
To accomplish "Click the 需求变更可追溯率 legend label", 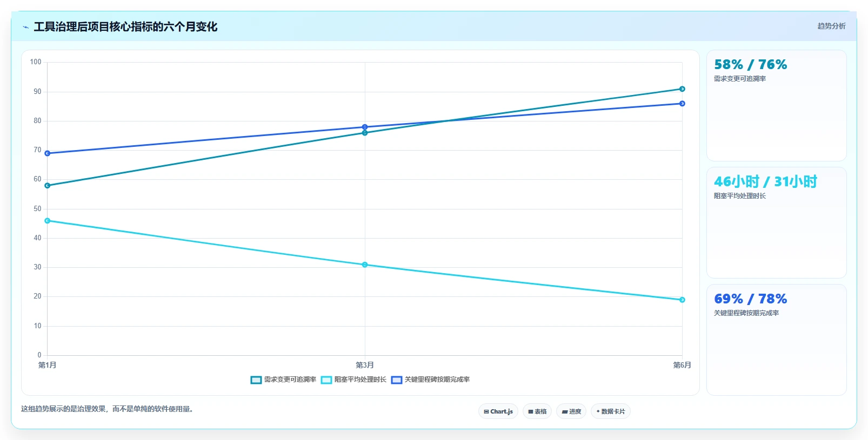I will pyautogui.click(x=290, y=380).
